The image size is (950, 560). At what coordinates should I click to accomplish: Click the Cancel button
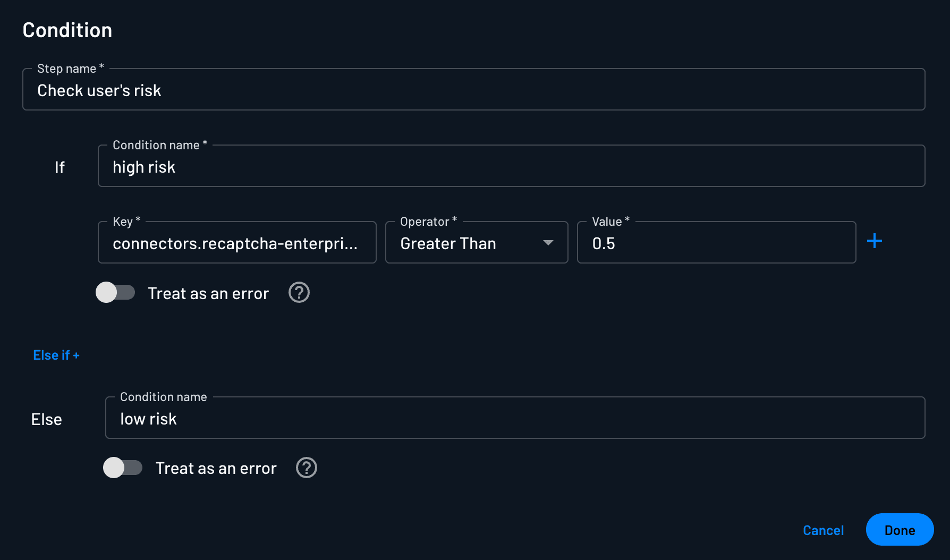tap(823, 530)
